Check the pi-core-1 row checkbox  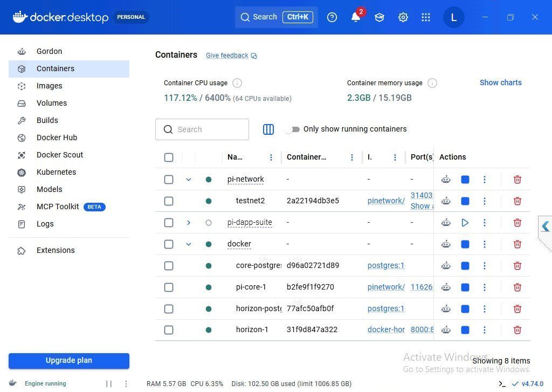tap(169, 287)
